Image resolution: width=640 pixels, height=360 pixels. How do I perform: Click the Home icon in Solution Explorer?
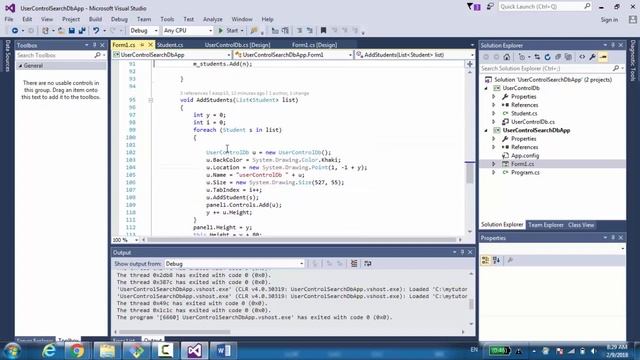click(507, 57)
